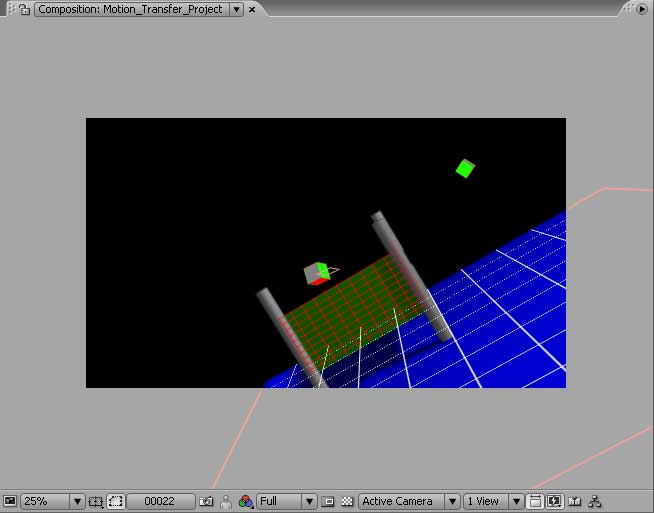Viewport: 654px width, 513px height.
Task: Open the Comp Flowchart view icon
Action: pyautogui.click(x=595, y=501)
